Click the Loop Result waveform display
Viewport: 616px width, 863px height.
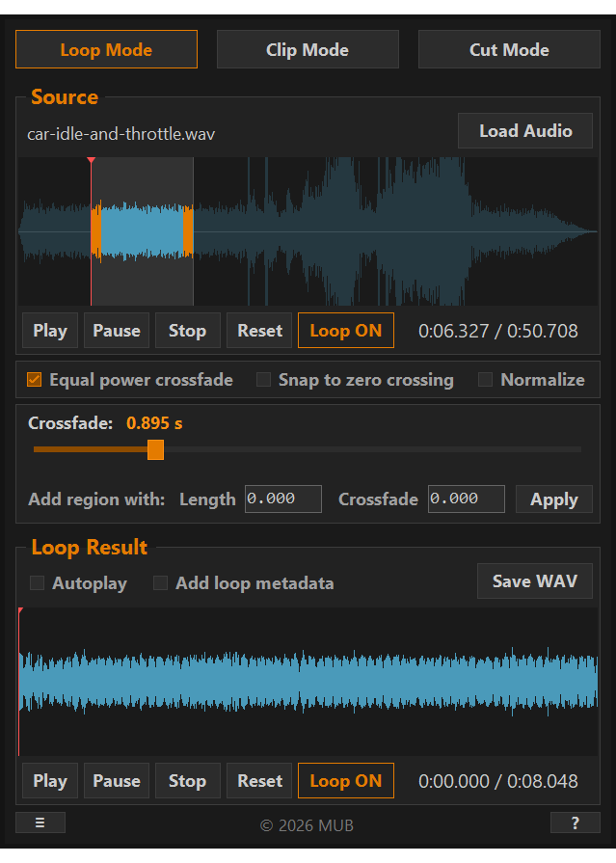308,682
